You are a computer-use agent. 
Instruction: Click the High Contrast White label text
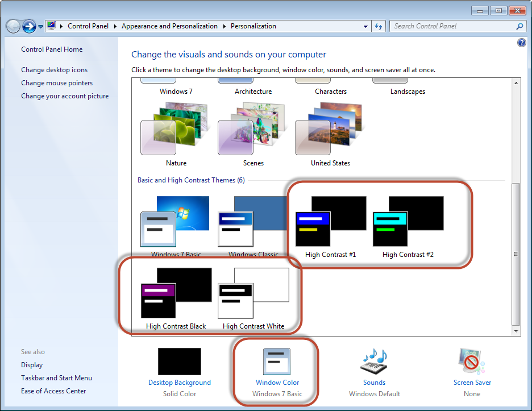(253, 326)
